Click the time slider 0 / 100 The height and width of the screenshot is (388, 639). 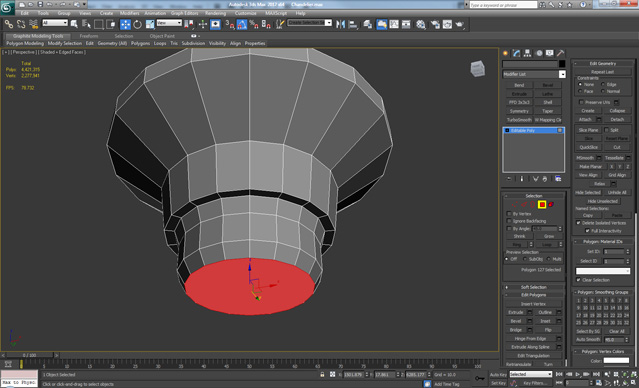tap(29, 355)
